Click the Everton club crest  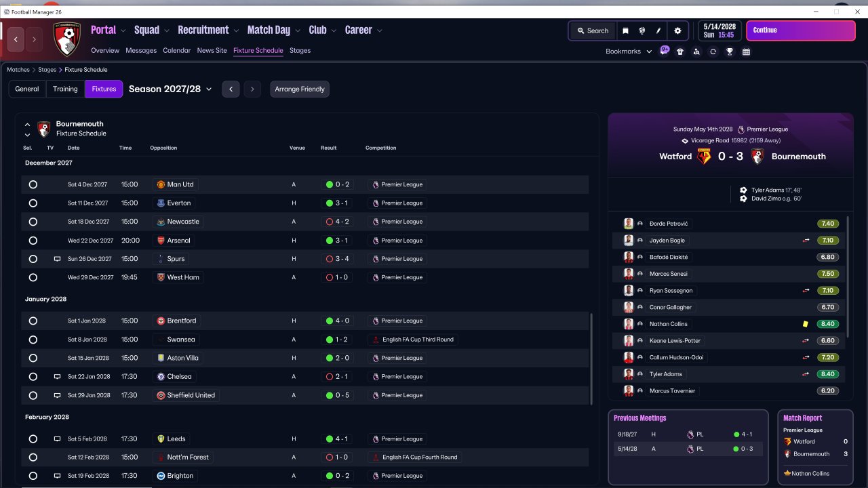pyautogui.click(x=161, y=203)
